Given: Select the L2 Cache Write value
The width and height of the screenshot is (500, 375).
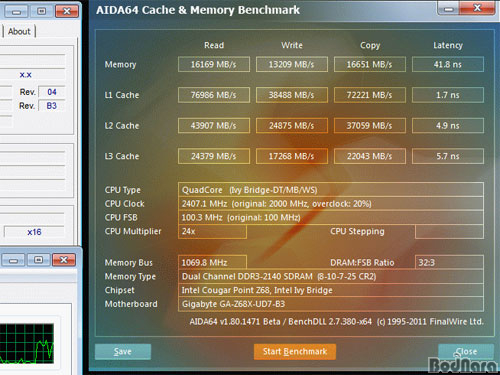Looking at the screenshot, I should click(292, 126).
